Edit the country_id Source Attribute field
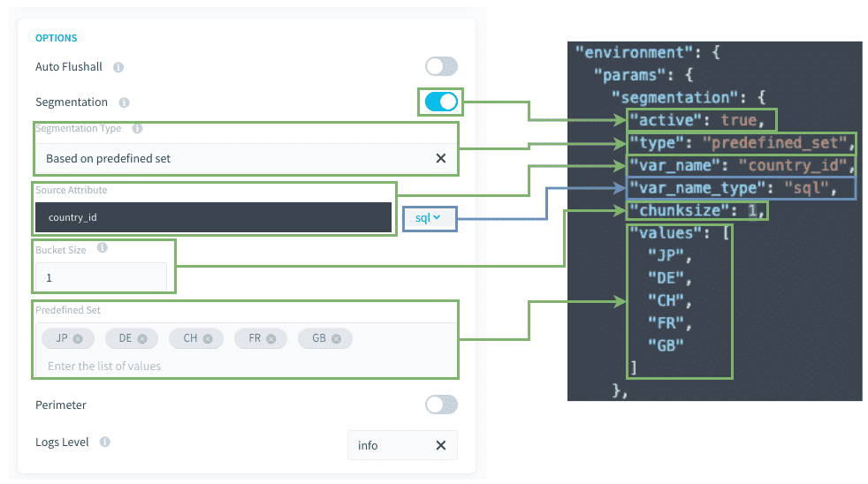This screenshot has height=484, width=868. click(x=213, y=217)
